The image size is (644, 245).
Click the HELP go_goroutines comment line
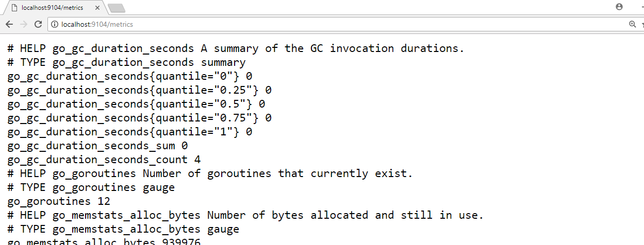[210, 173]
